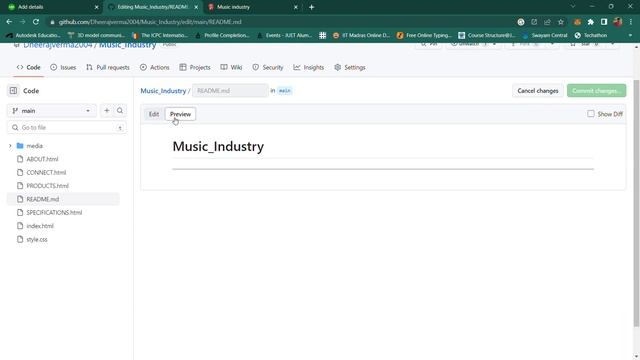Click the browser address bar URL
Viewport: 640px width, 360px height.
click(150, 22)
